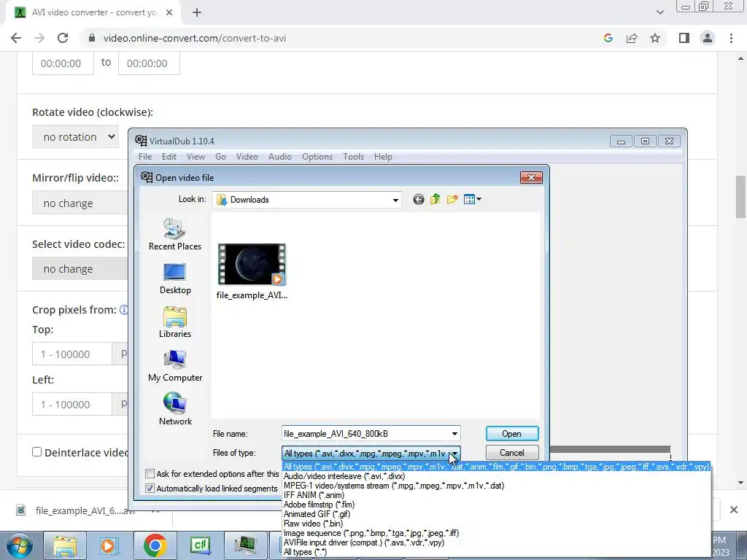This screenshot has width=747, height=560.
Task: Choose AVIFile input driver (compat.) type
Action: coord(496,542)
